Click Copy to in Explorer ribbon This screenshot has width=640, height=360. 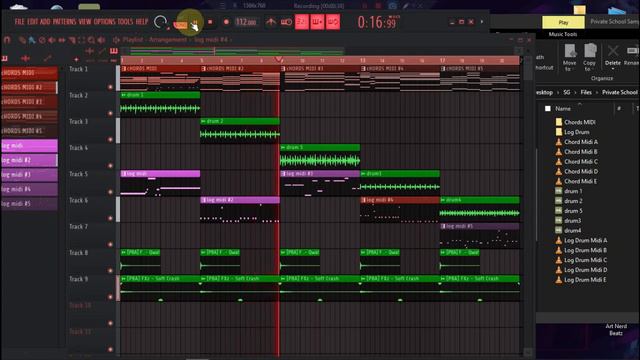(x=589, y=57)
